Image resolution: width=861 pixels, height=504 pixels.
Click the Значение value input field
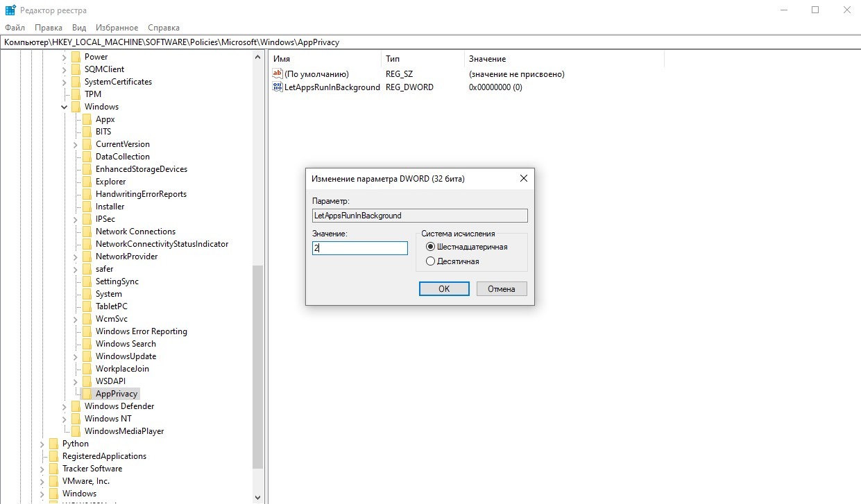pyautogui.click(x=359, y=248)
